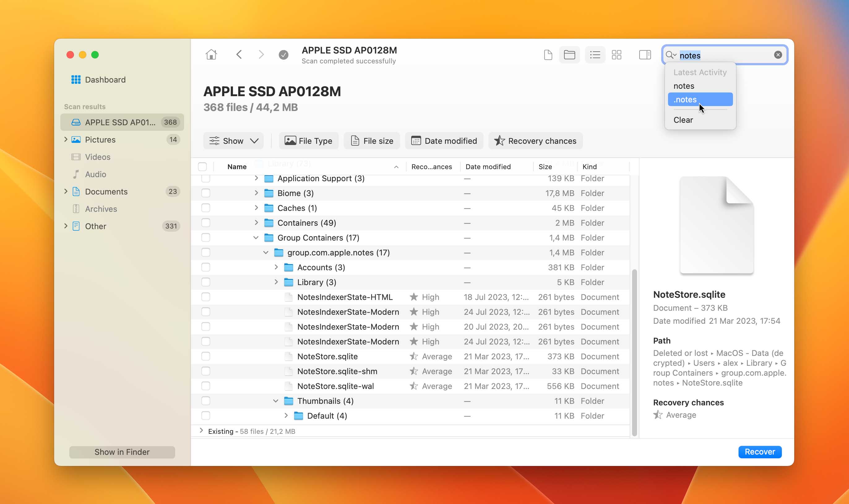Toggle checkbox for NotesIndexerState-HTML
The height and width of the screenshot is (504, 849).
204,297
